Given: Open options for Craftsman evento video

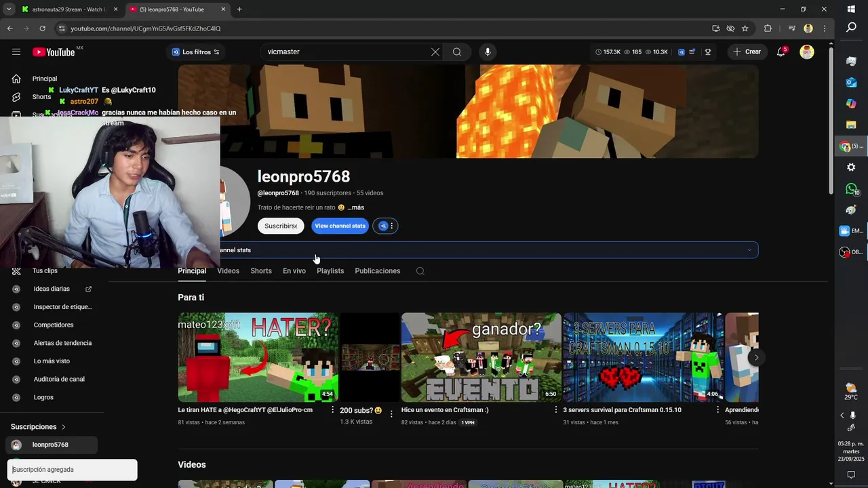Looking at the screenshot, I should tap(556, 410).
